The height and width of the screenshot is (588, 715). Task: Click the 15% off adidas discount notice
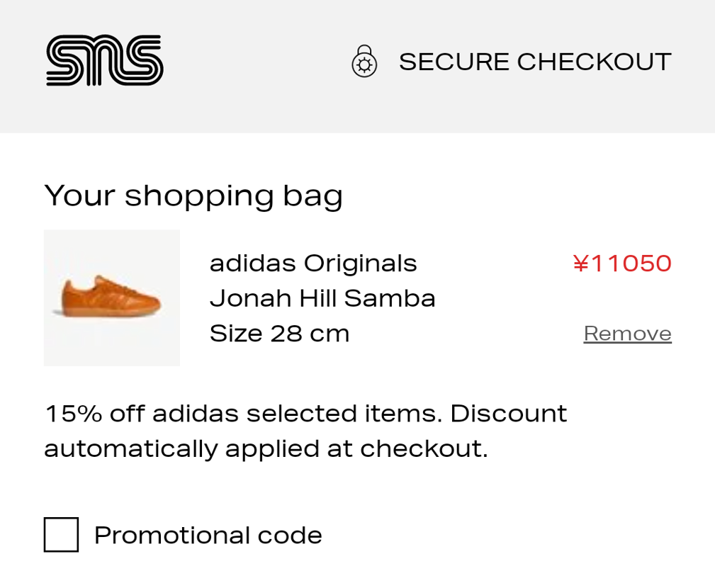point(305,414)
